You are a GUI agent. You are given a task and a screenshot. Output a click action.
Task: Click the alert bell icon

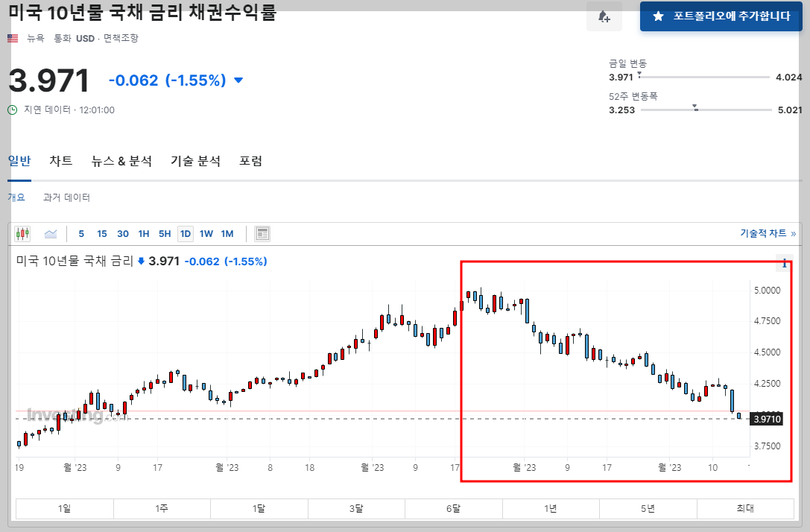point(604,17)
